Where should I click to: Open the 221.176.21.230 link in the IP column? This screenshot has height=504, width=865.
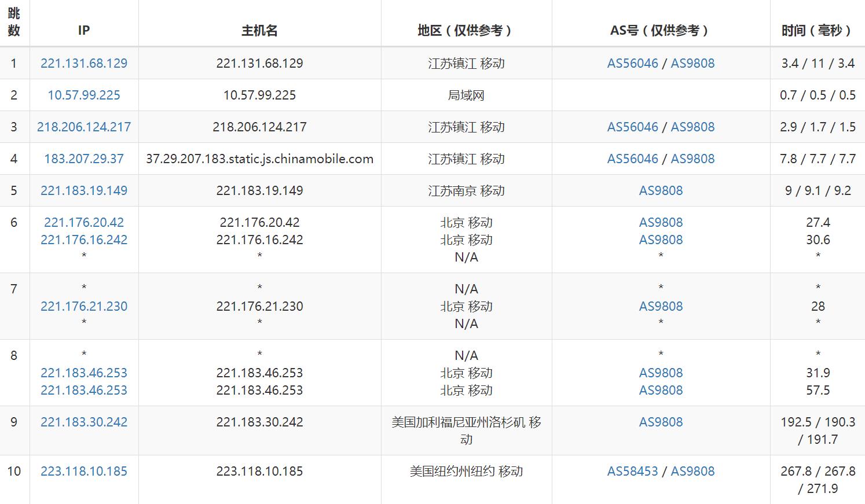tap(84, 306)
